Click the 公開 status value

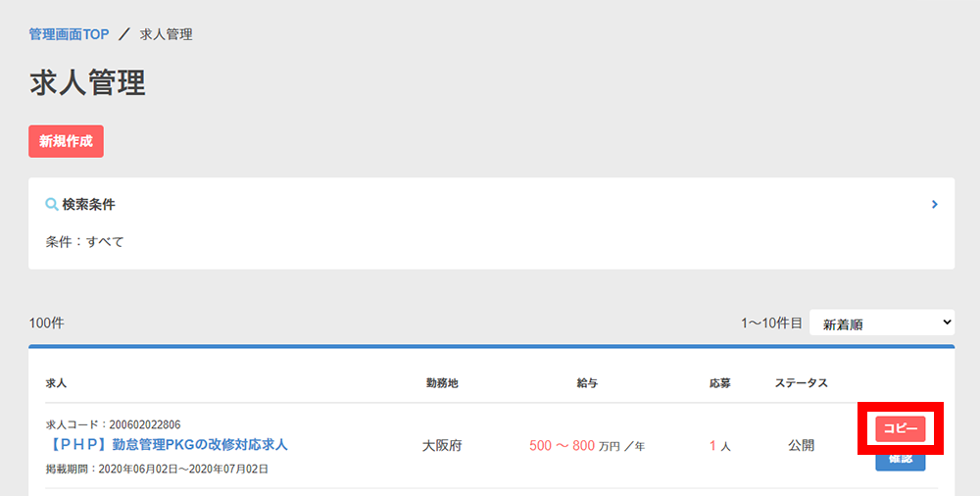[801, 446]
